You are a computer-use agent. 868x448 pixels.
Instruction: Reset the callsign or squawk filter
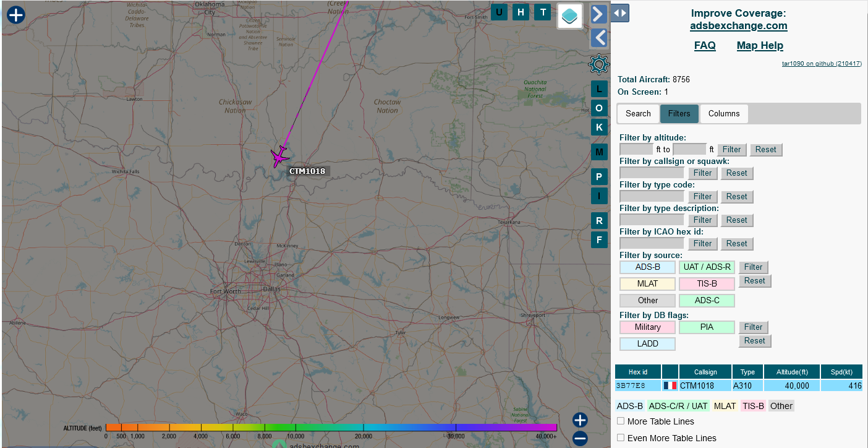pyautogui.click(x=737, y=173)
